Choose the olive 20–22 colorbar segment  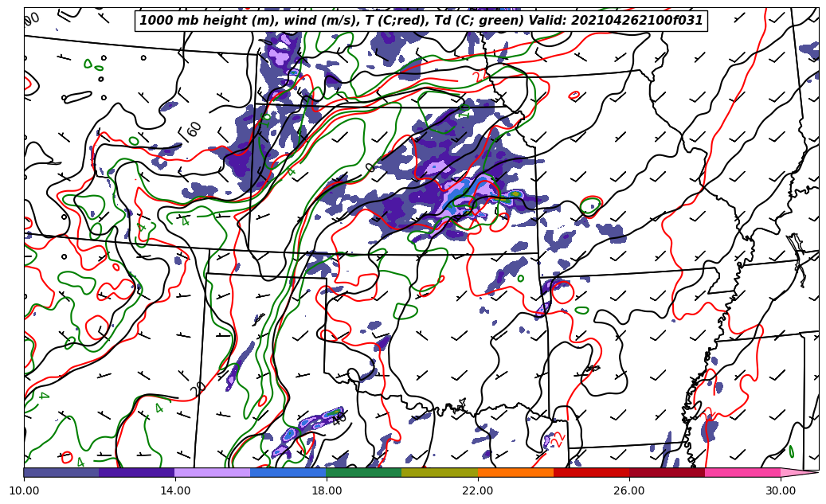click(x=440, y=472)
